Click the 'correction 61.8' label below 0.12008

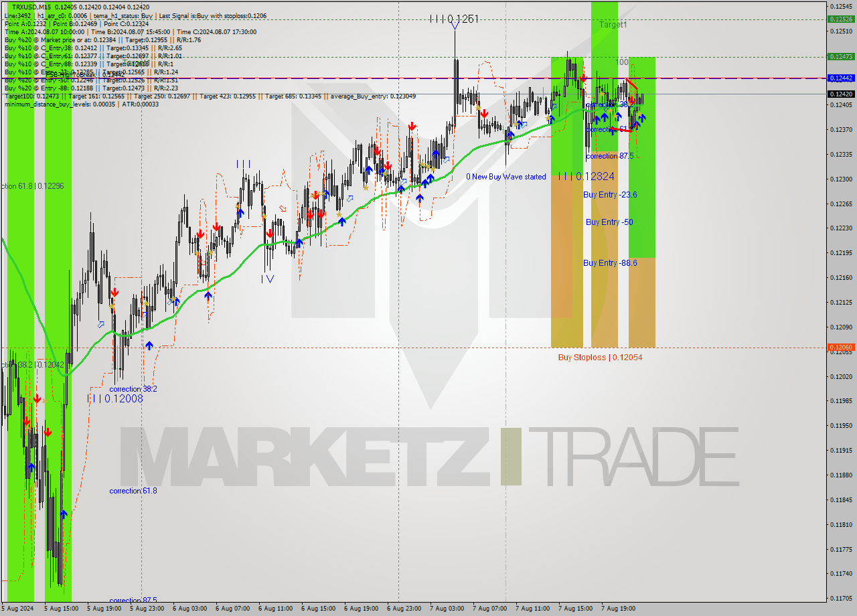[x=133, y=491]
